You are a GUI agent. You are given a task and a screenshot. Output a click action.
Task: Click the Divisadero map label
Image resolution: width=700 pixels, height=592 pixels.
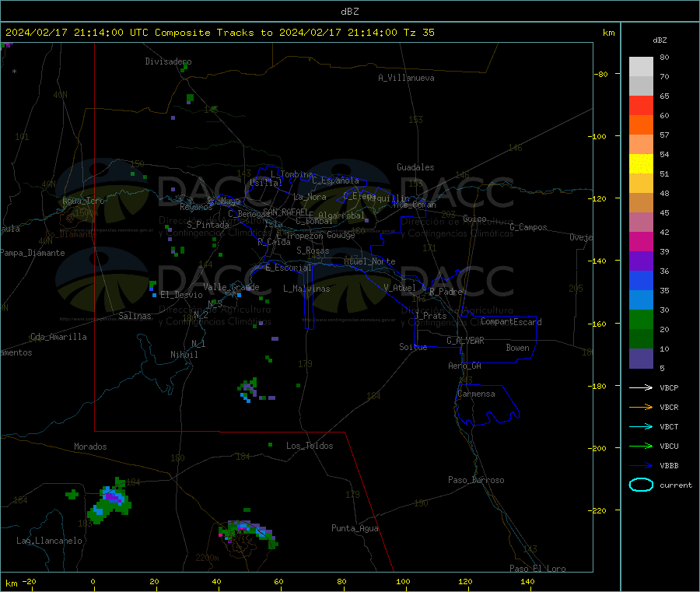[x=168, y=61]
